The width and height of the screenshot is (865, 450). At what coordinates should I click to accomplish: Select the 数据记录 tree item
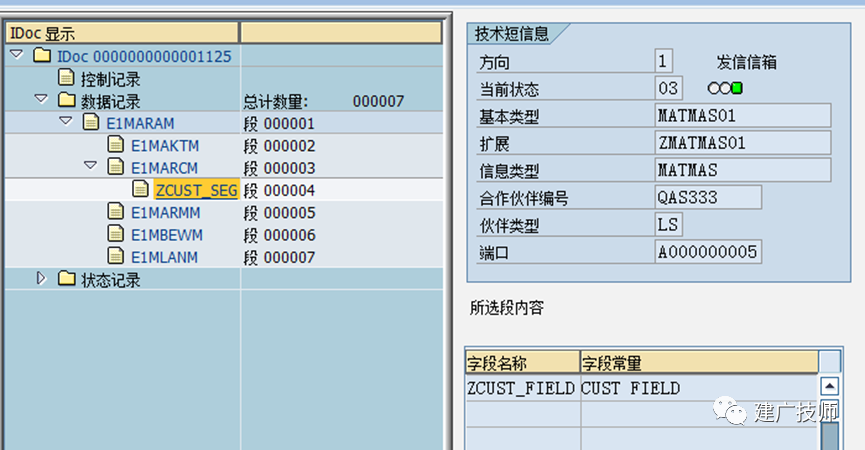(110, 101)
